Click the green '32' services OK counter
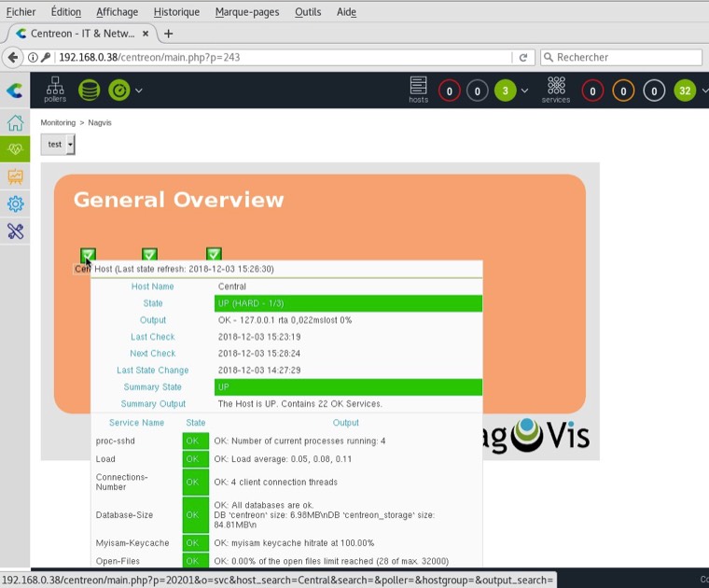The width and height of the screenshot is (709, 588). point(685,91)
